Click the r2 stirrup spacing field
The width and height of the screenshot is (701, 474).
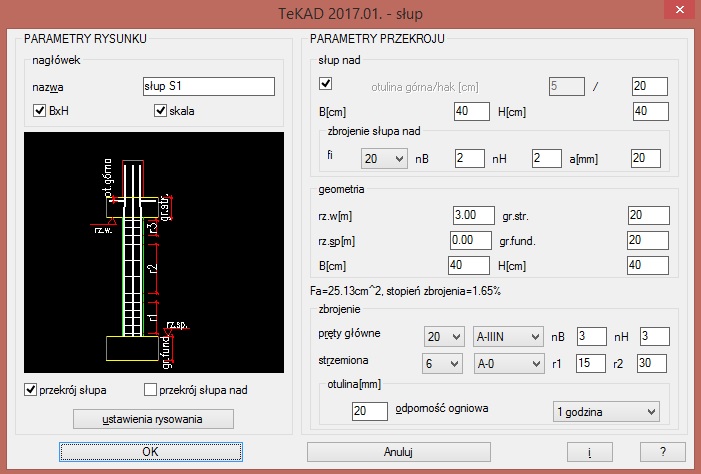click(652, 364)
